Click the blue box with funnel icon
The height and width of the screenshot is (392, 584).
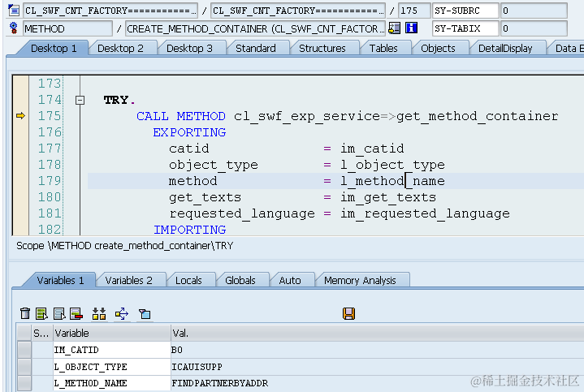coord(145,313)
